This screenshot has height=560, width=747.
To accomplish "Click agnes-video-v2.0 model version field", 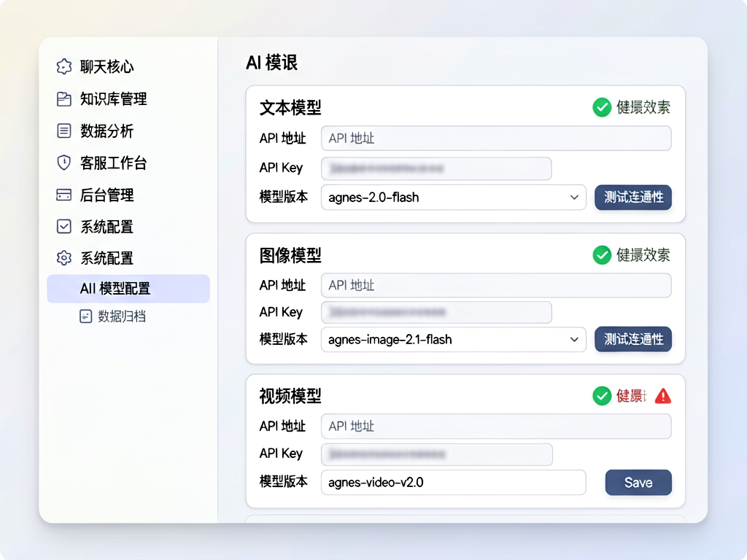I will pos(454,483).
